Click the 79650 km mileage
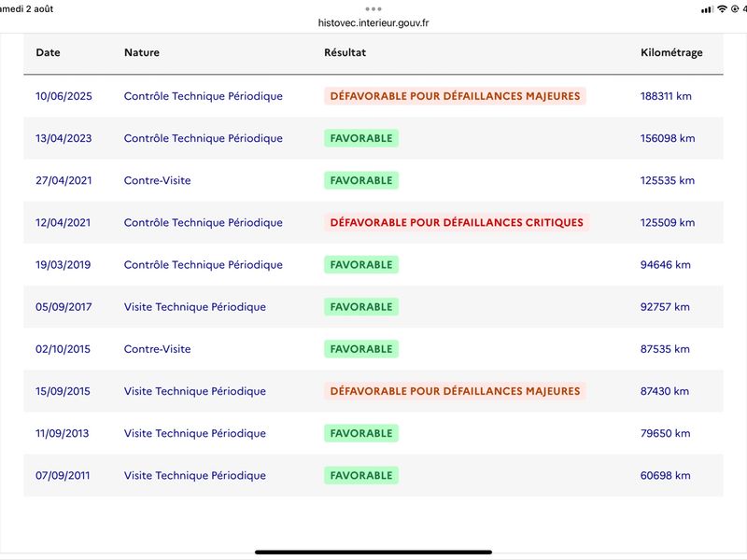 click(x=666, y=433)
